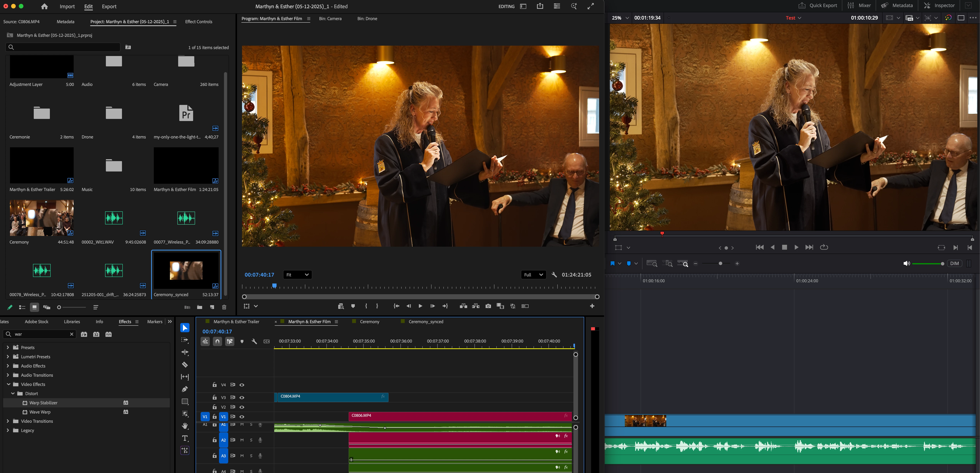
Task: Click Go to last frame in Resolve viewer
Action: point(809,247)
